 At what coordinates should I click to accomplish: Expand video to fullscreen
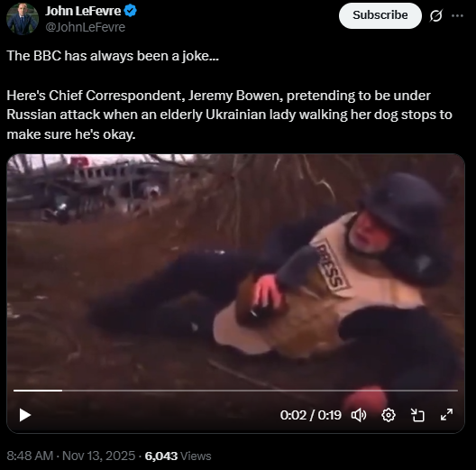(446, 415)
